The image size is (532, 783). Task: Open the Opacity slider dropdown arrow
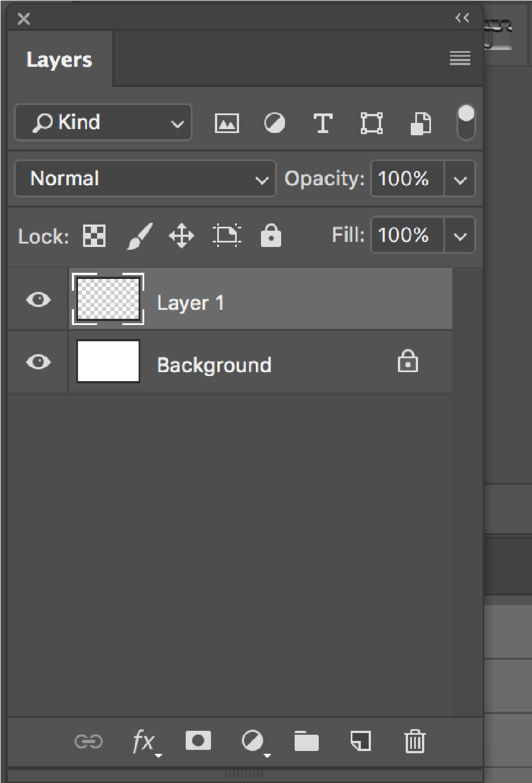[x=460, y=180]
